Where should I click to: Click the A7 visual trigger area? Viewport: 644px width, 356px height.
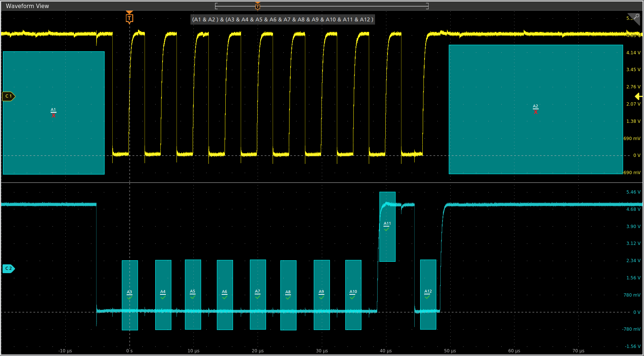(258, 294)
